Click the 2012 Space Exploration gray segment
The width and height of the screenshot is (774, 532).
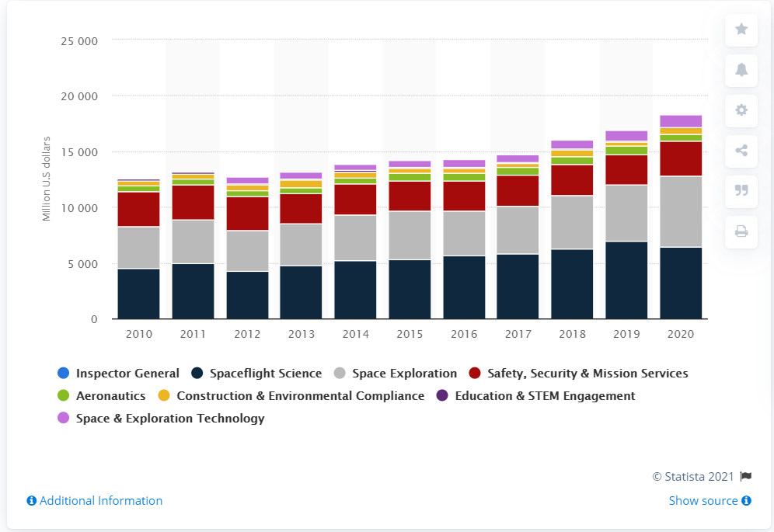point(247,251)
